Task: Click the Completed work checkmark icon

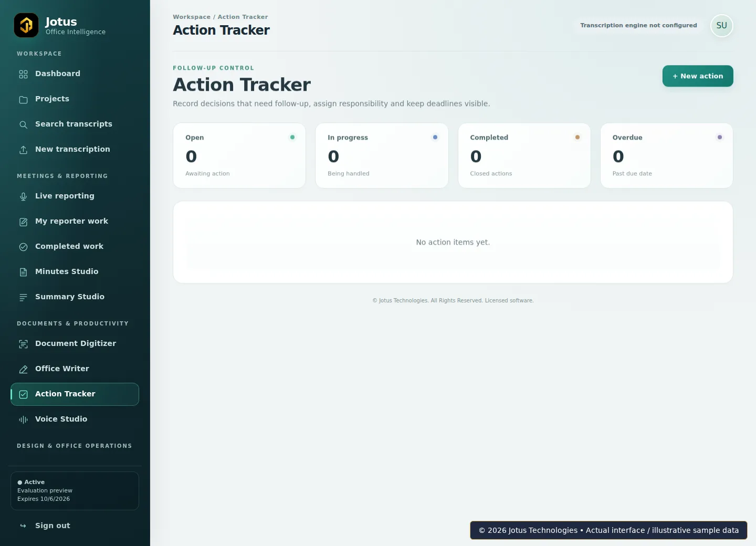Action: 23,247
